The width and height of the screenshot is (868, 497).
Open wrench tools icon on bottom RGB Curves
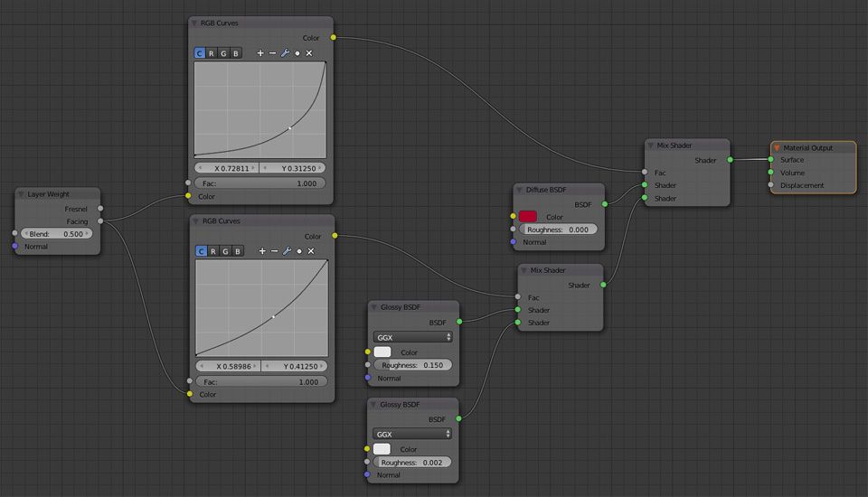(x=287, y=250)
